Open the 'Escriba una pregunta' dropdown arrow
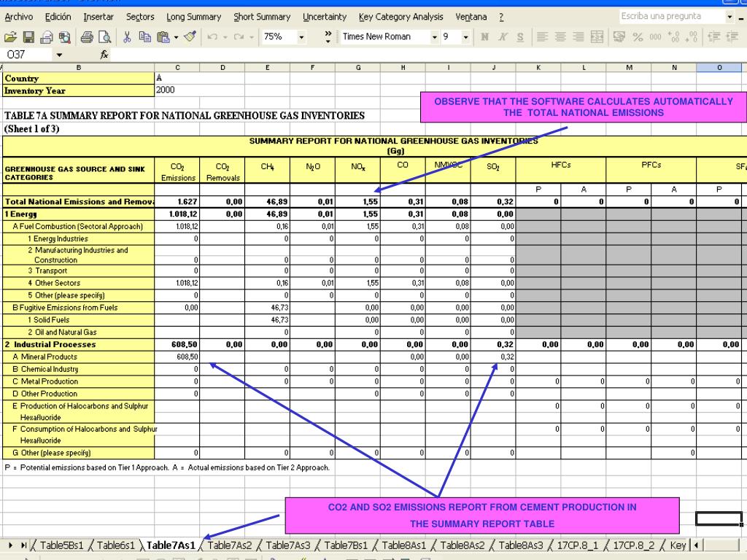747x560 pixels. [729, 17]
